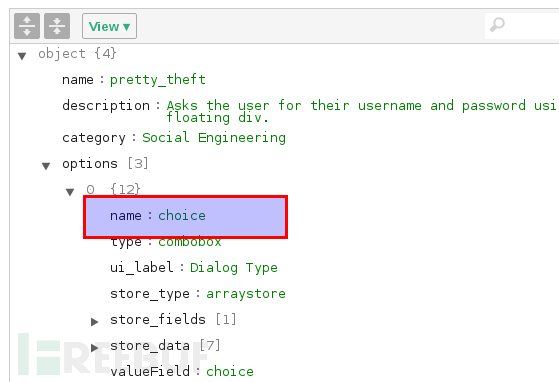Click the expand all fields icon

point(27,26)
